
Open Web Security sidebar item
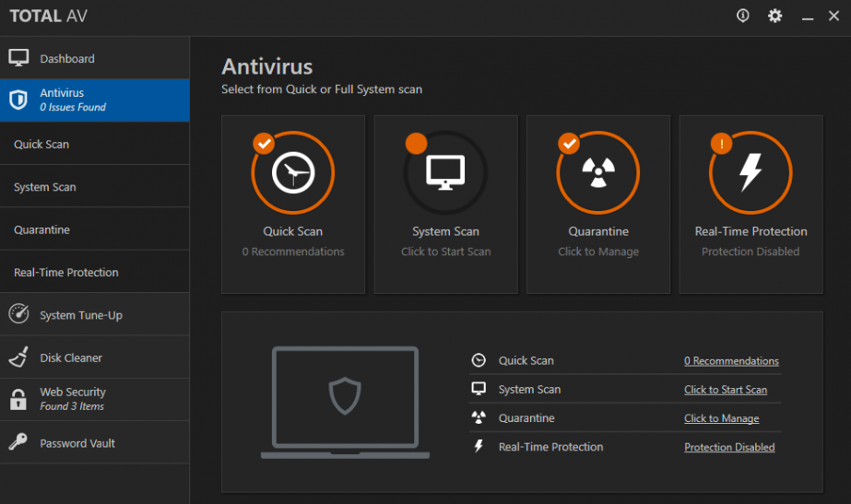pos(72,399)
